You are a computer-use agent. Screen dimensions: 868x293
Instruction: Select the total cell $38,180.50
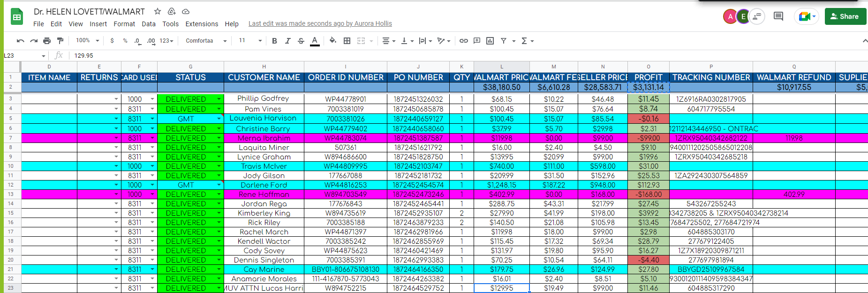pos(502,87)
